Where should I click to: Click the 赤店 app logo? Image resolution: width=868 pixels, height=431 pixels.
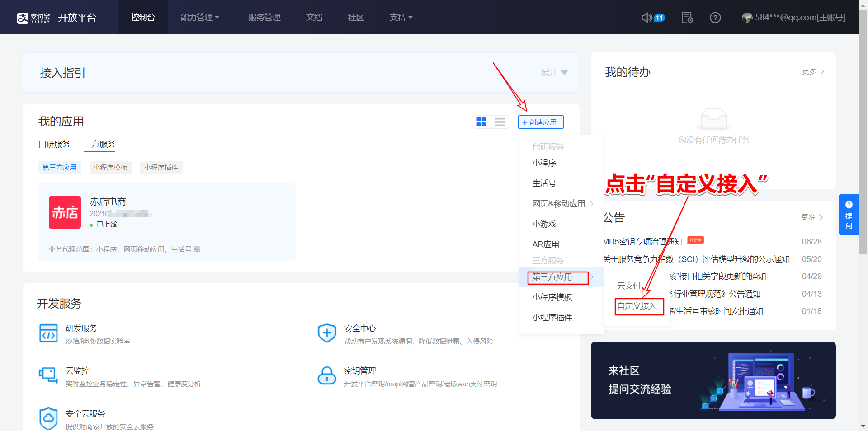(65, 212)
